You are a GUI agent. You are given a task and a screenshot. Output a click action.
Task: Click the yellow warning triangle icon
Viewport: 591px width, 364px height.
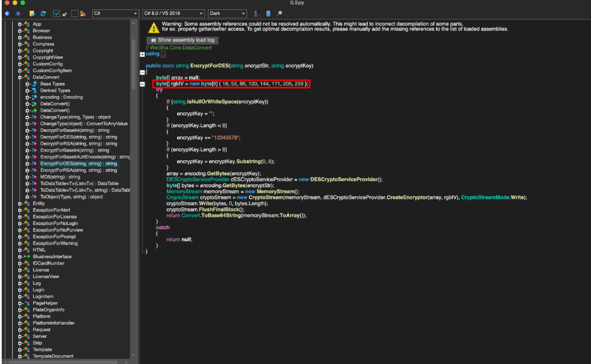tap(153, 28)
